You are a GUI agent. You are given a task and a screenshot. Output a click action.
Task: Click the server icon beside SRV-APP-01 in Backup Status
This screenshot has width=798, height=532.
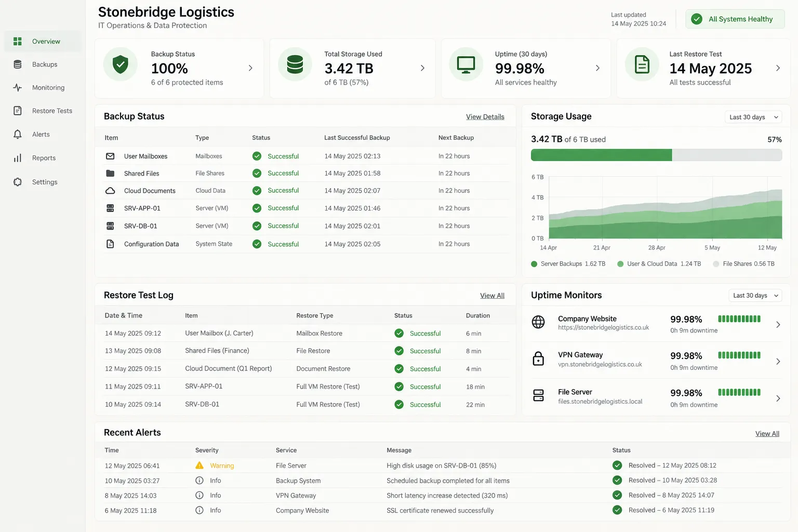pyautogui.click(x=110, y=208)
